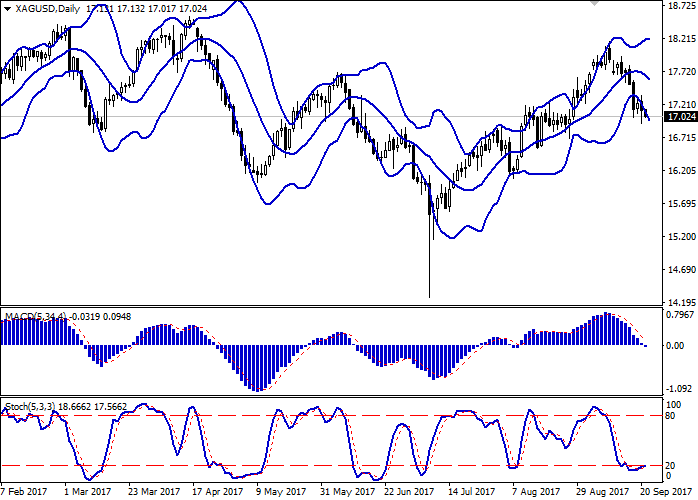Screen dimensions: 698x500
Task: Click the 14.690 price scale value
Action: [682, 269]
